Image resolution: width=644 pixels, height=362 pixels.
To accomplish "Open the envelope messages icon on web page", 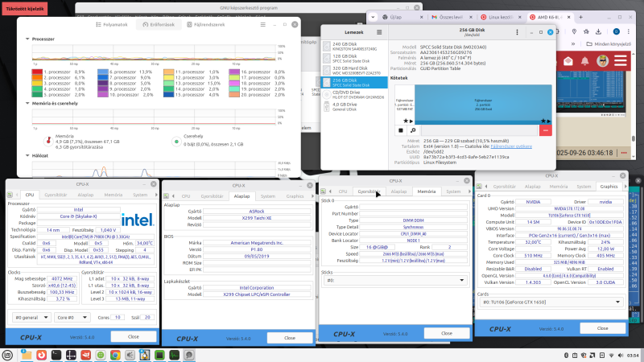I will tap(568, 61).
